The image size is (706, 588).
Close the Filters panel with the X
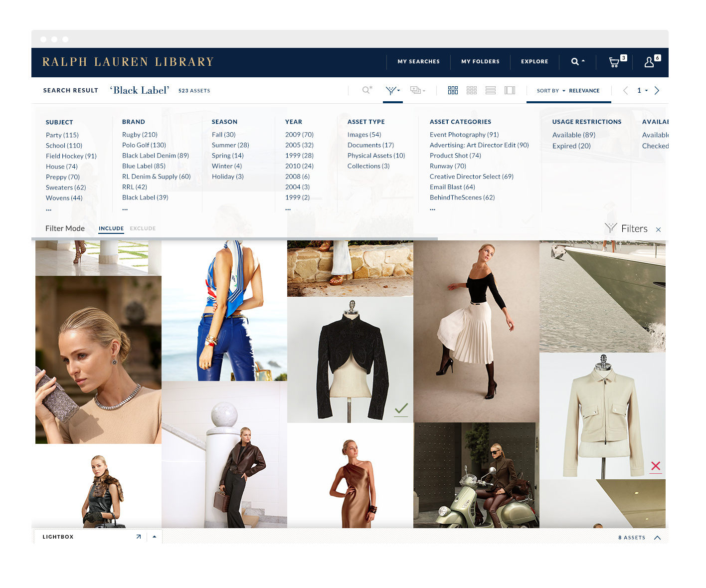point(659,229)
